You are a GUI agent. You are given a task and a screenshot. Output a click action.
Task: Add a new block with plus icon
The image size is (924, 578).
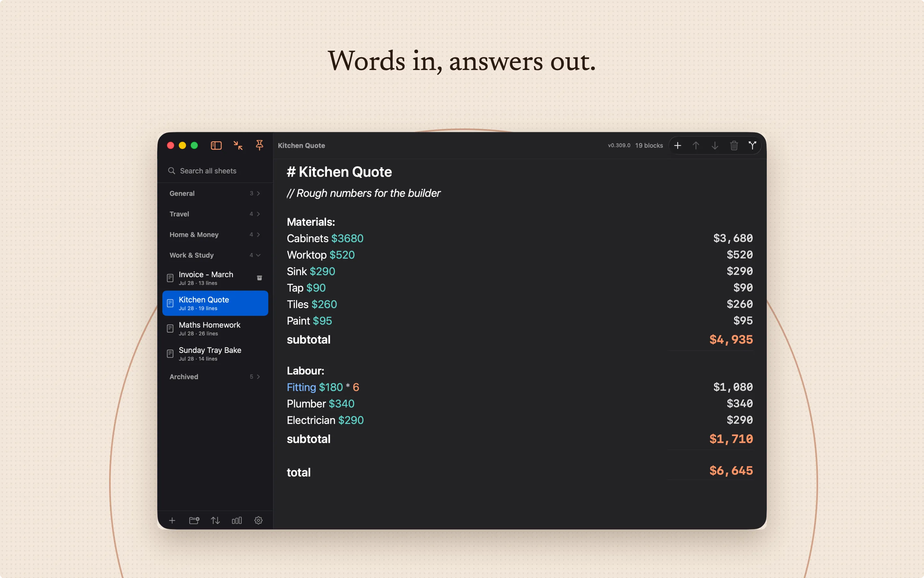[x=677, y=145]
